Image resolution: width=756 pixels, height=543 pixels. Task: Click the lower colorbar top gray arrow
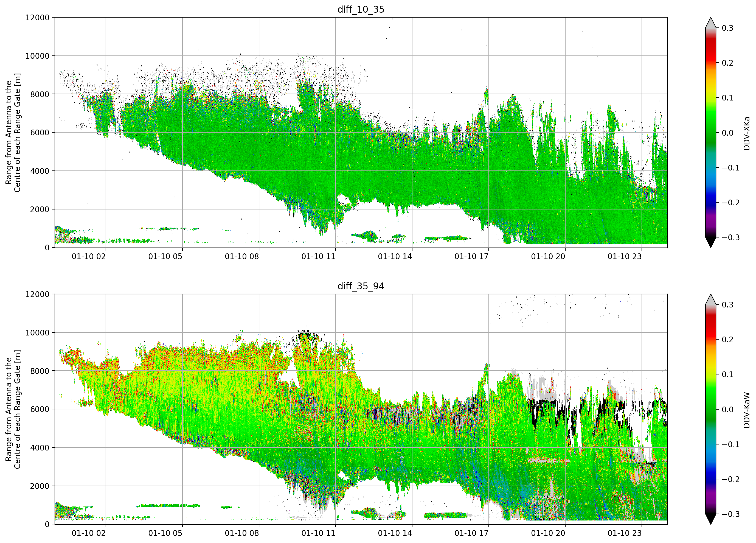710,299
